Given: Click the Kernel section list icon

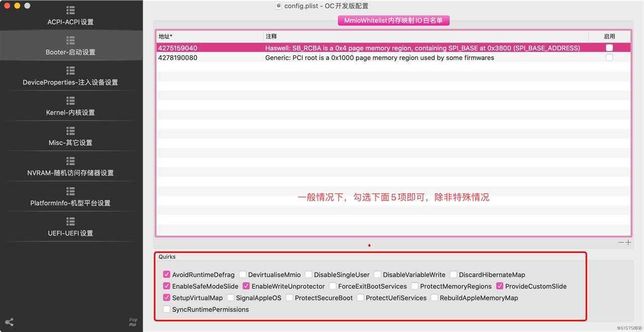Looking at the screenshot, I should pyautogui.click(x=70, y=101).
